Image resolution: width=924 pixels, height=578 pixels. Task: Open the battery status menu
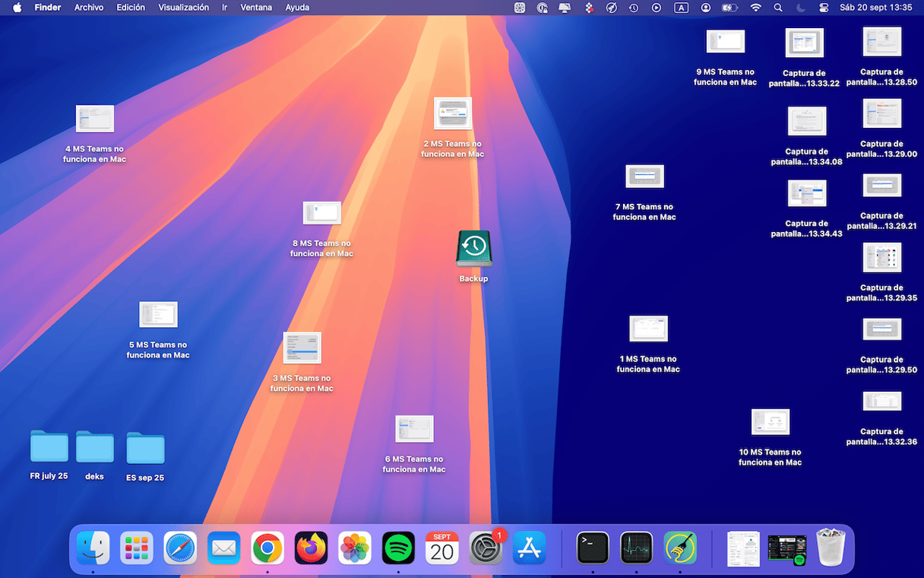tap(729, 8)
